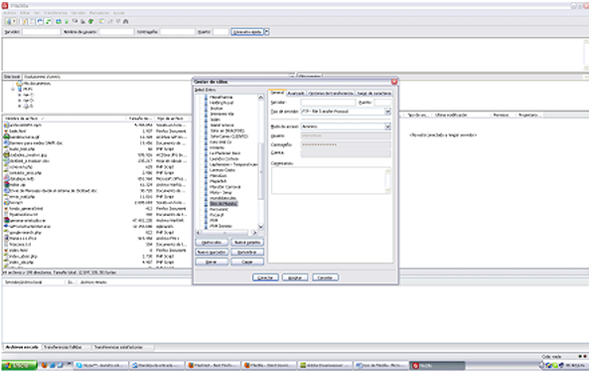Click the Conexión rápida button
Viewport: 600px width, 373px height.
247,32
